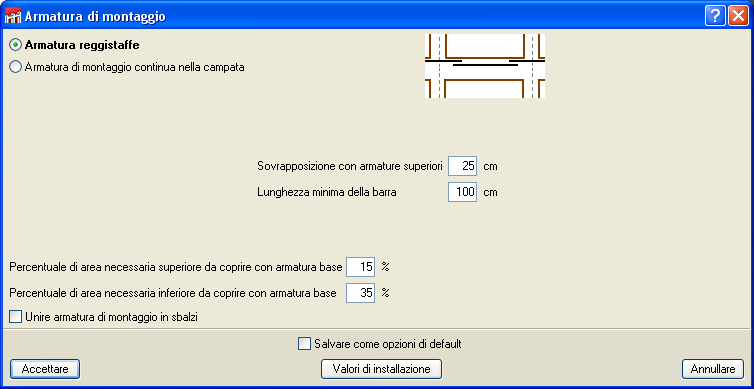Cancel using the Annullare button
This screenshot has width=754, height=389.
tap(713, 369)
